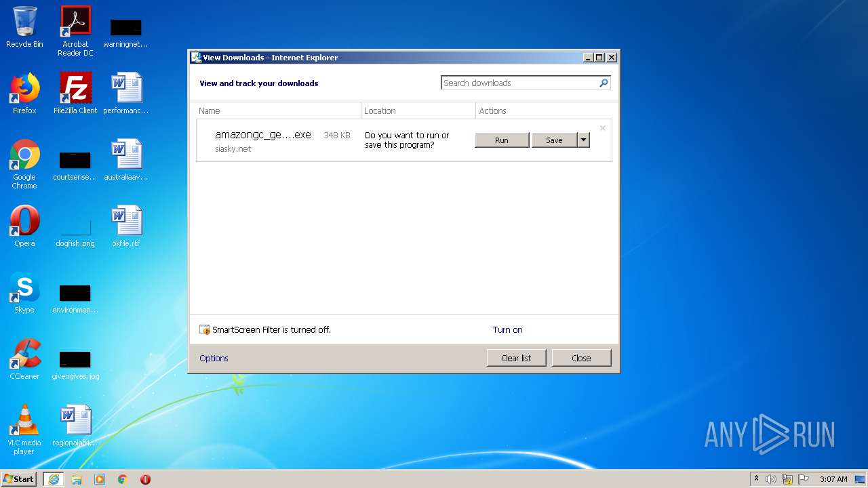The width and height of the screenshot is (868, 488).
Task: Run the amazongc downloaded program
Action: pyautogui.click(x=502, y=140)
